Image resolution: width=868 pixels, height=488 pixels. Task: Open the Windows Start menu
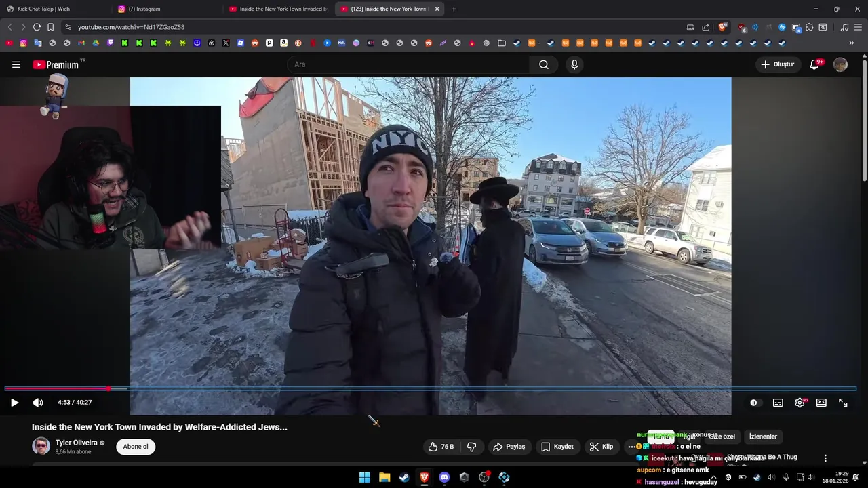point(364,477)
